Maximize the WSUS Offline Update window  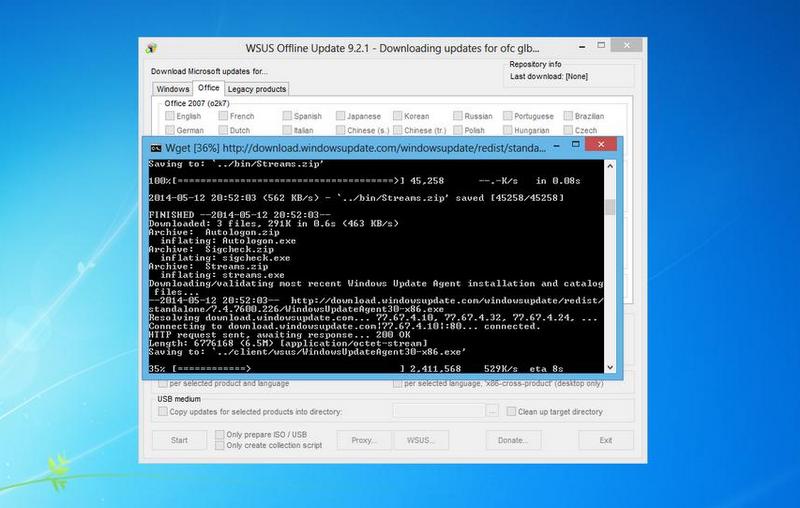tap(601, 45)
